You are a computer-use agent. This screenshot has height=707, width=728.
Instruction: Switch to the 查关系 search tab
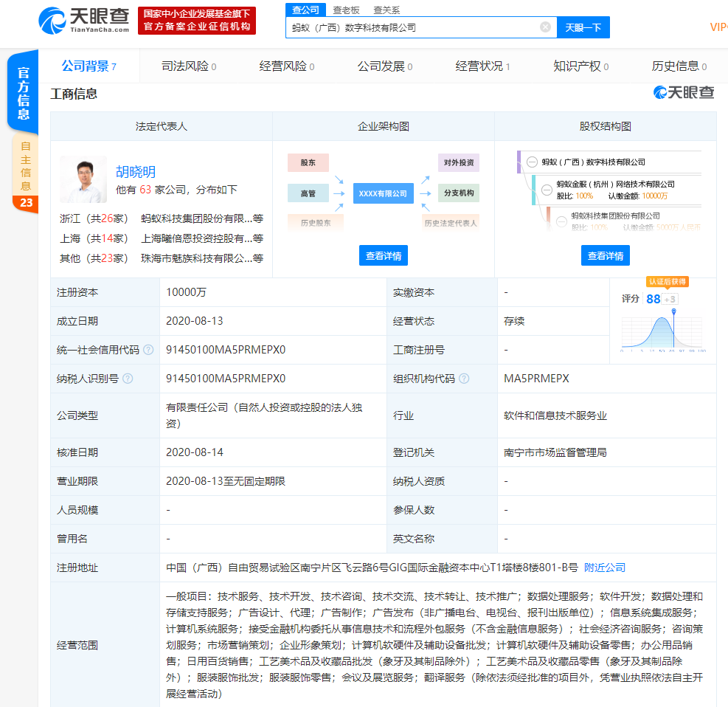coord(386,10)
